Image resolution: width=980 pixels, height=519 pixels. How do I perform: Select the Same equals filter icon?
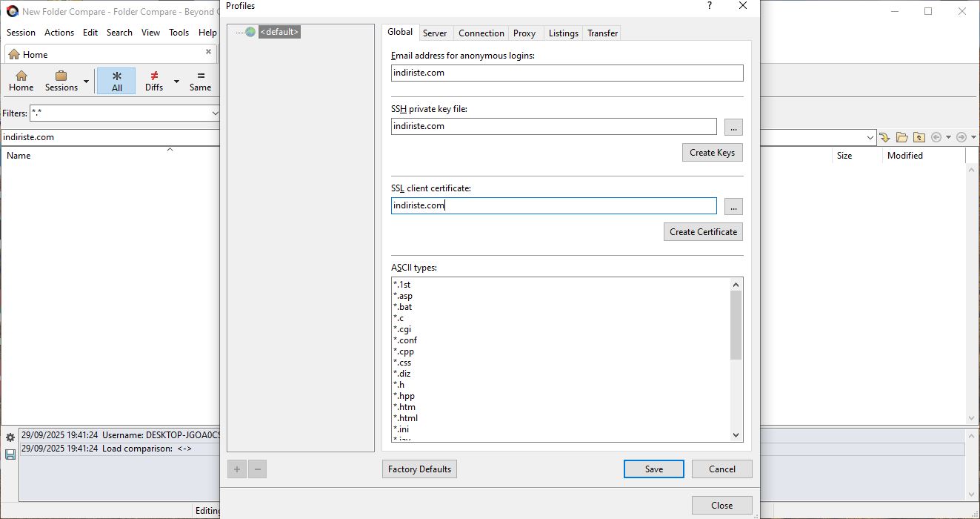[200, 76]
